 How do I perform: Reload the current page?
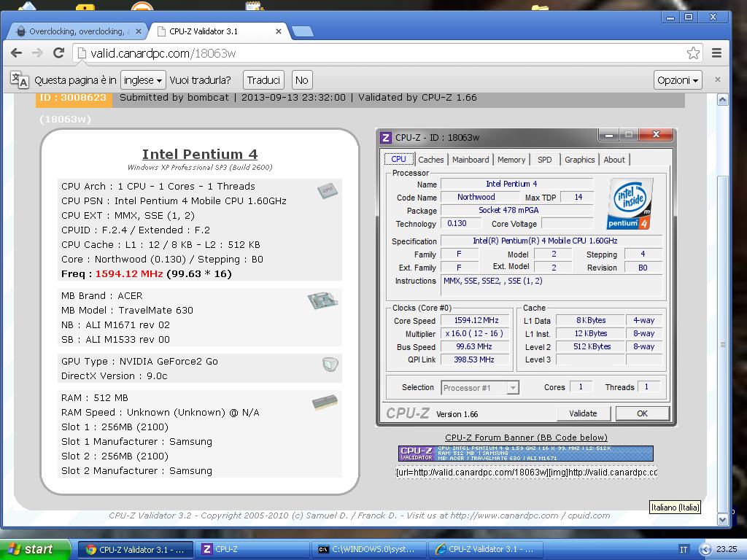[x=58, y=52]
